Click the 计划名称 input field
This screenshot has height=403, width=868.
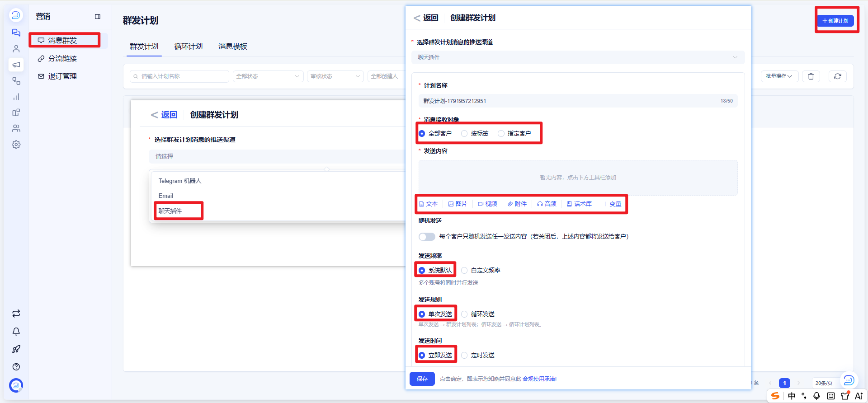(x=578, y=101)
